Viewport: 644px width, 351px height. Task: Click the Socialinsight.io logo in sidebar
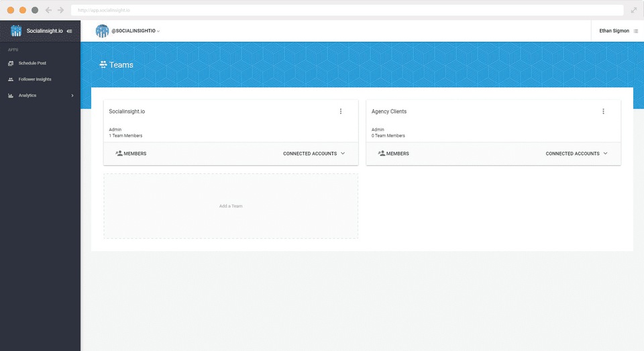click(x=16, y=31)
